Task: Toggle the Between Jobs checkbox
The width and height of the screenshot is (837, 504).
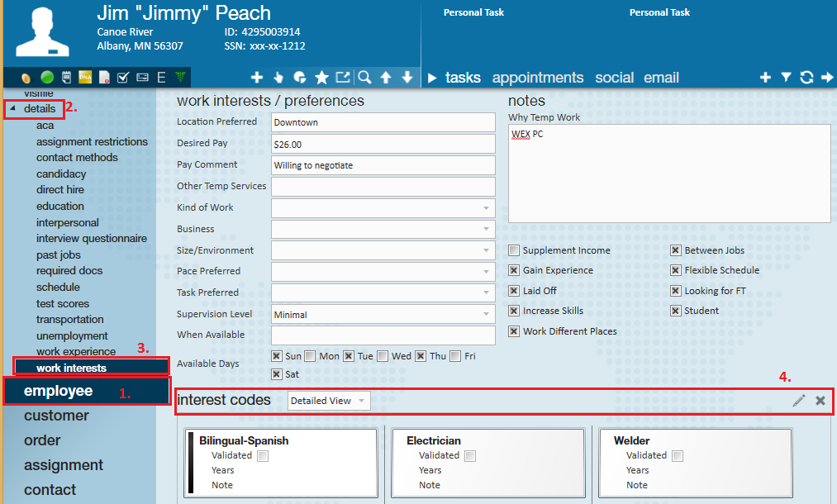Action: tap(676, 250)
